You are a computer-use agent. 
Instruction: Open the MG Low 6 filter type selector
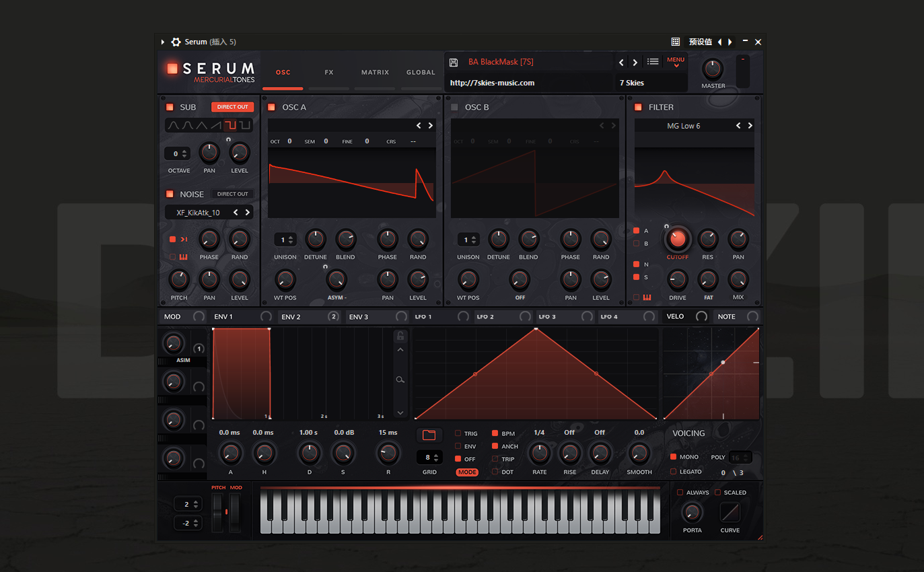point(684,126)
